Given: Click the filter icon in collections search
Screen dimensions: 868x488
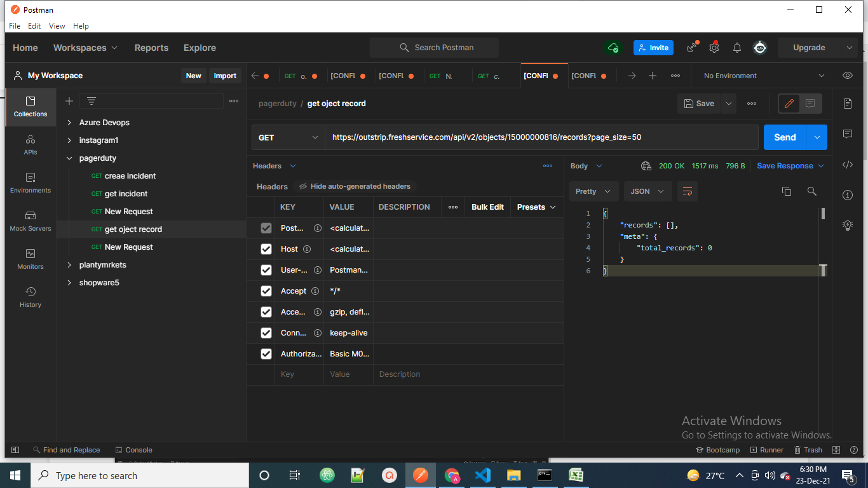Looking at the screenshot, I should click(x=92, y=101).
